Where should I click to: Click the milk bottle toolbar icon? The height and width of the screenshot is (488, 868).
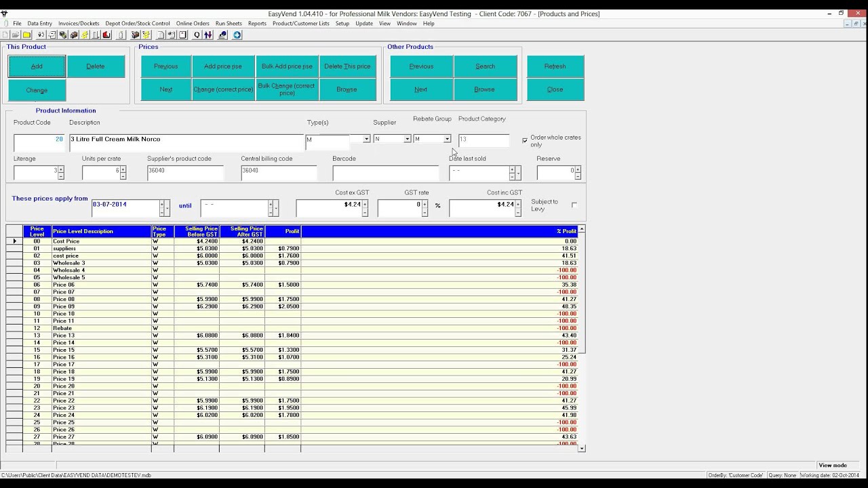[x=121, y=35]
